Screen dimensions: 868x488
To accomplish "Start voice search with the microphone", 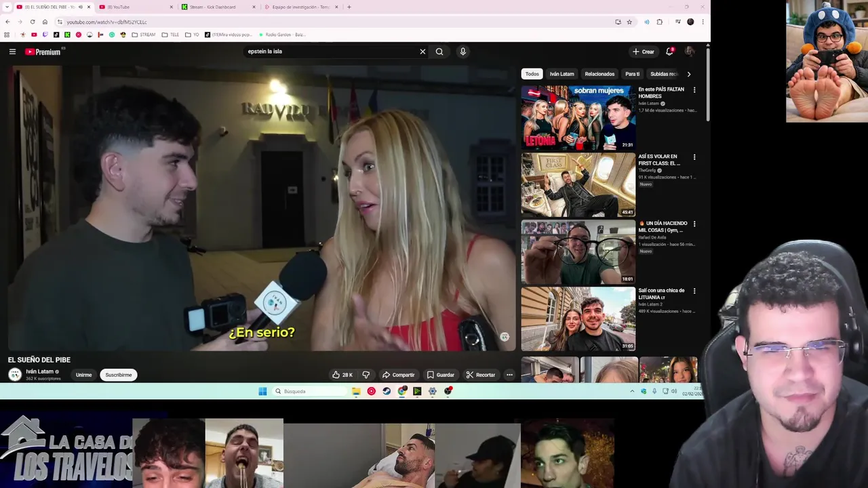I will pyautogui.click(x=462, y=52).
